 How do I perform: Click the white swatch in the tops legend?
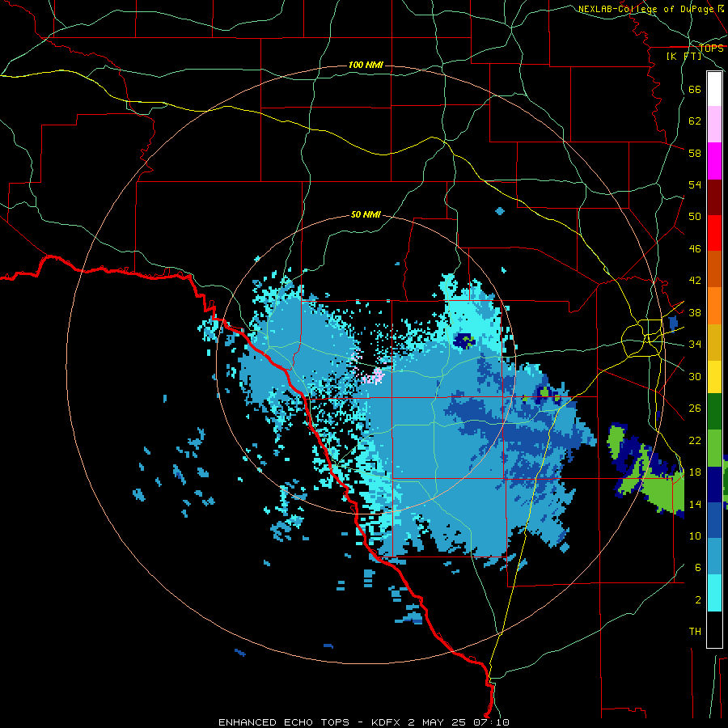click(x=714, y=89)
